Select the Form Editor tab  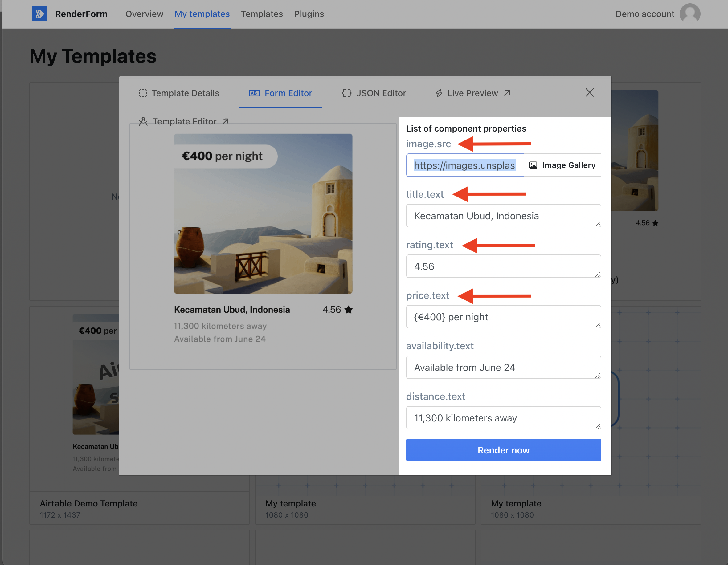point(280,93)
